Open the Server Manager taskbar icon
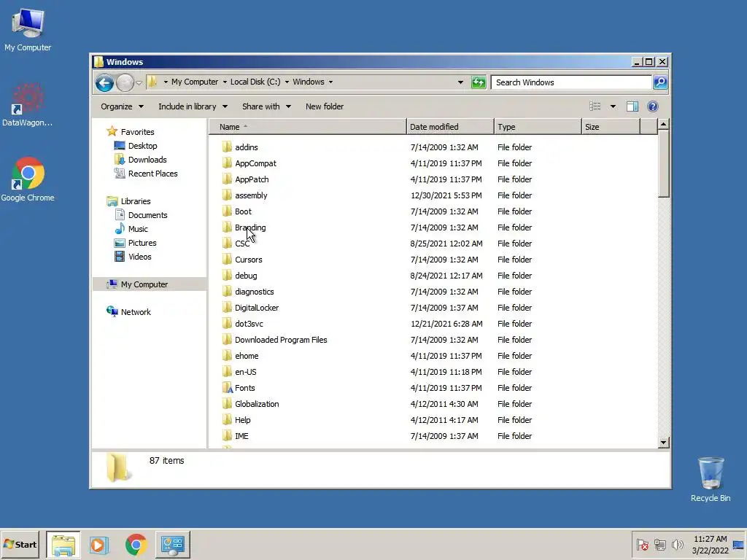The image size is (747, 560). (x=172, y=544)
